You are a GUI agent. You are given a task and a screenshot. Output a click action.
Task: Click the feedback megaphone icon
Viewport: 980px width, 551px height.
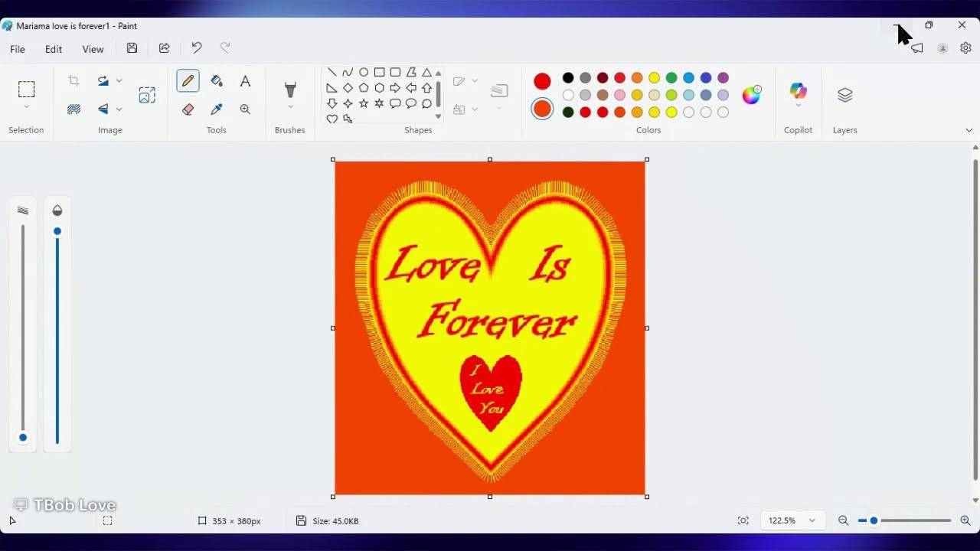coord(916,48)
